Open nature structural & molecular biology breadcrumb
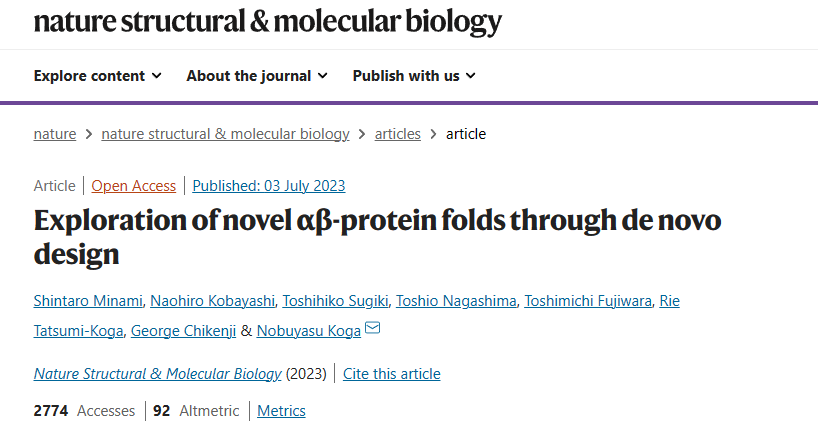Image resolution: width=818 pixels, height=446 pixels. click(225, 134)
